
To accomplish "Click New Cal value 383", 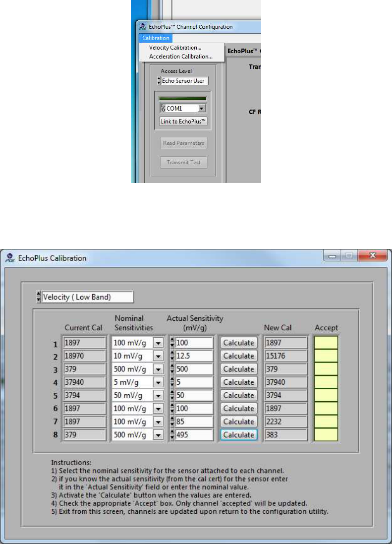I will [286, 435].
